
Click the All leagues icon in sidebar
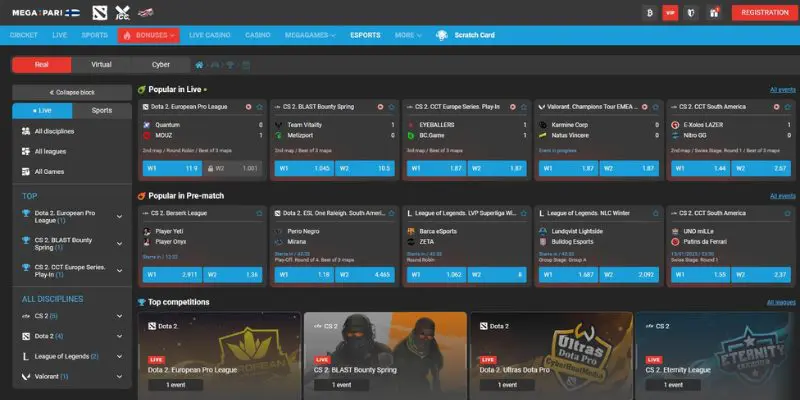[x=26, y=152]
